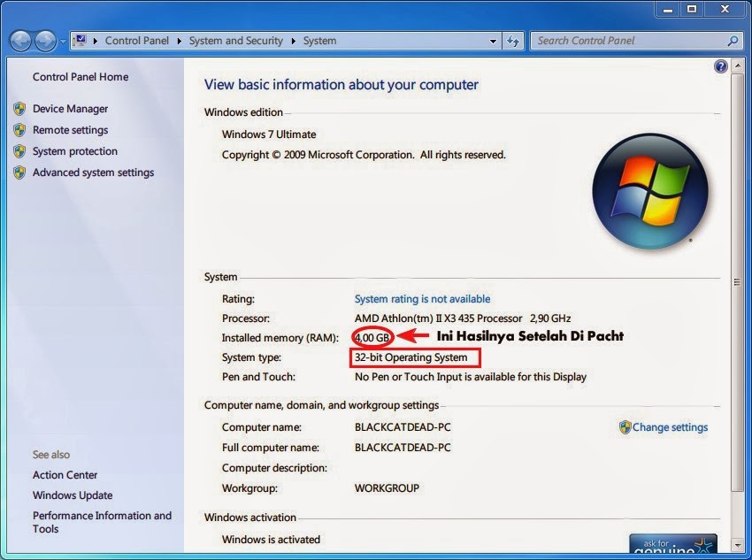Image resolution: width=752 pixels, height=560 pixels.
Task: Click the No Pen or Touch Input text
Action: [x=471, y=377]
